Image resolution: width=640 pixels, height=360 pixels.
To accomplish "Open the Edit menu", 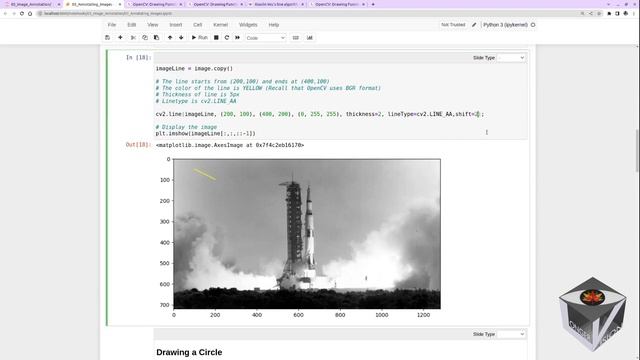I will (x=131, y=25).
